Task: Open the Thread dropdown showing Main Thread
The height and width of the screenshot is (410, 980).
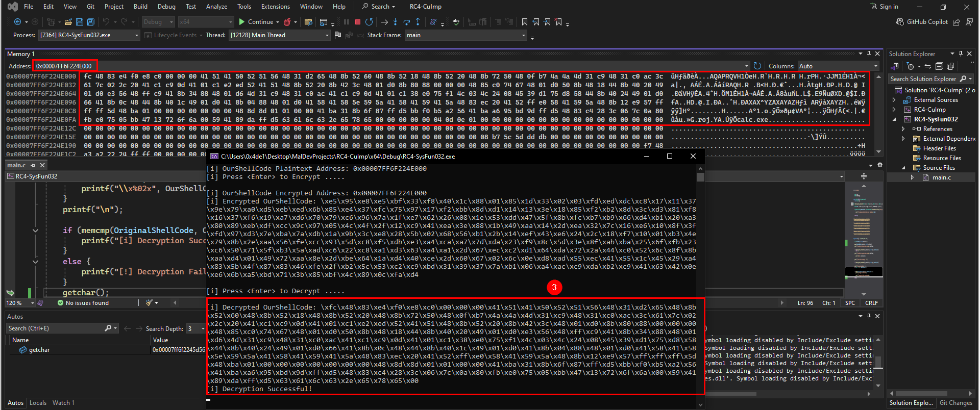Action: [280, 35]
